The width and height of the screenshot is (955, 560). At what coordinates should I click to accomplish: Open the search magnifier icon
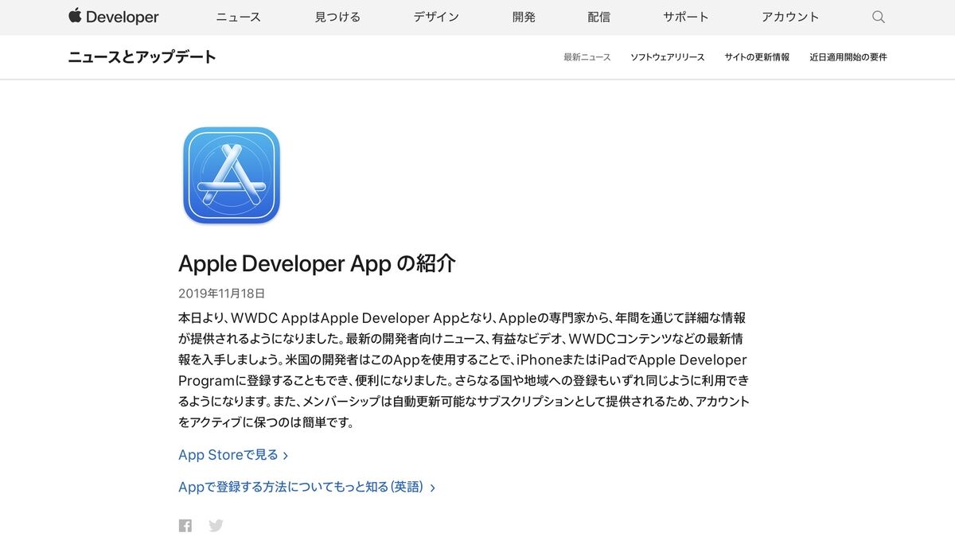(x=879, y=17)
